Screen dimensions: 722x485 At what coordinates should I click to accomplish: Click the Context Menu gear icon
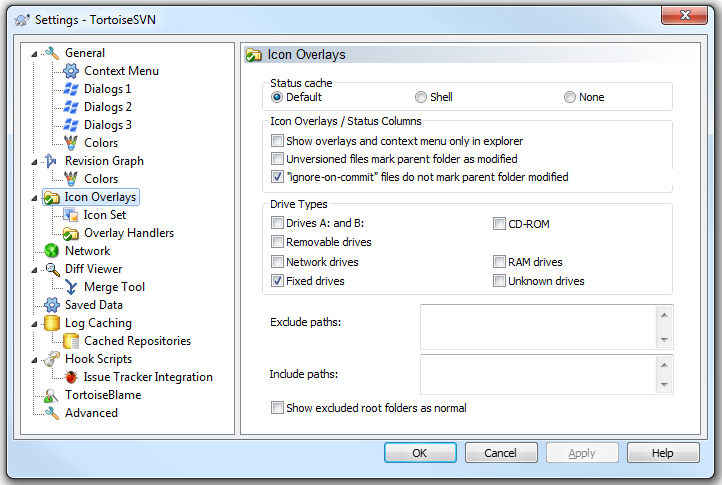71,71
